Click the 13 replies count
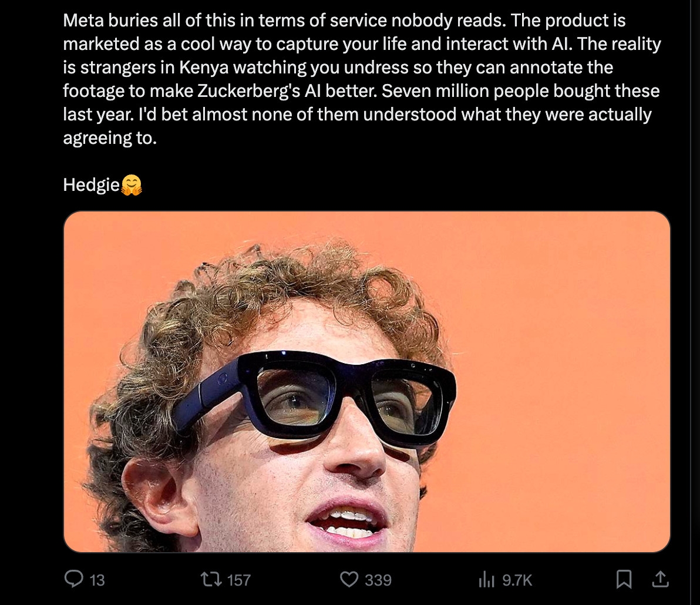Image resolution: width=700 pixels, height=605 pixels. [97, 580]
